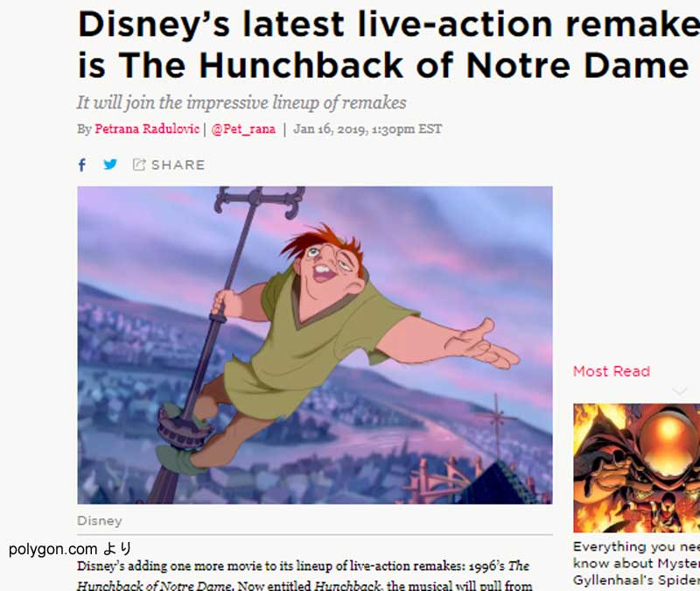The width and height of the screenshot is (700, 591).
Task: Open the Most Read section heading
Action: point(611,371)
